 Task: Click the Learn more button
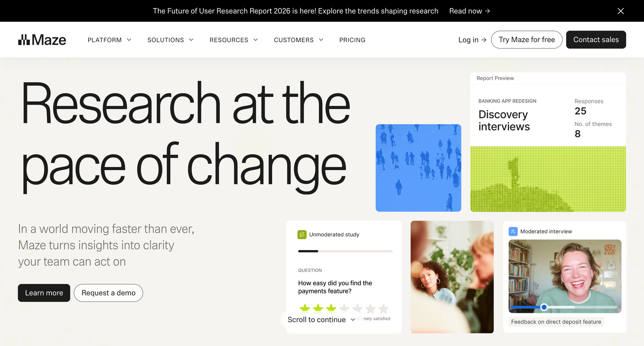tap(44, 293)
